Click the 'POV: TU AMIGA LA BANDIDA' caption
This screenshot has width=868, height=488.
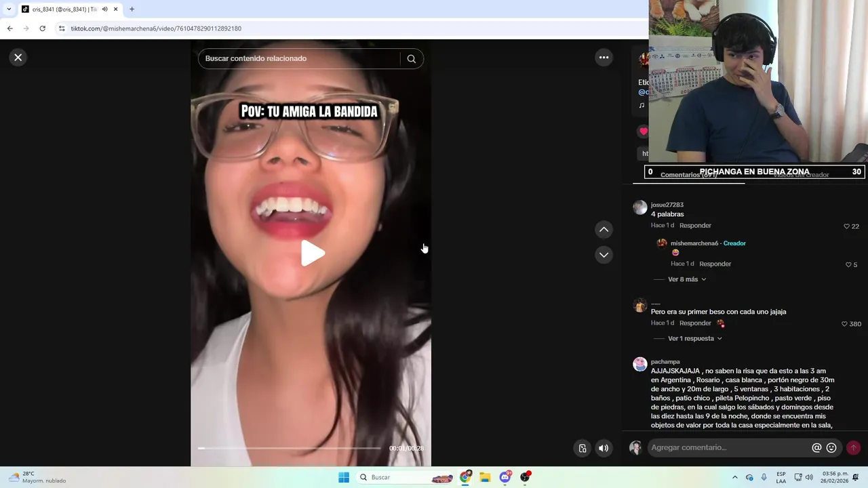[309, 112]
